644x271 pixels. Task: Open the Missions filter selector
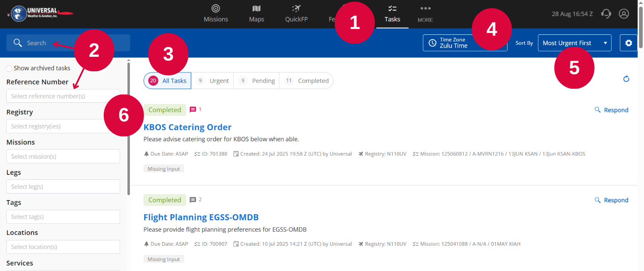click(63, 156)
